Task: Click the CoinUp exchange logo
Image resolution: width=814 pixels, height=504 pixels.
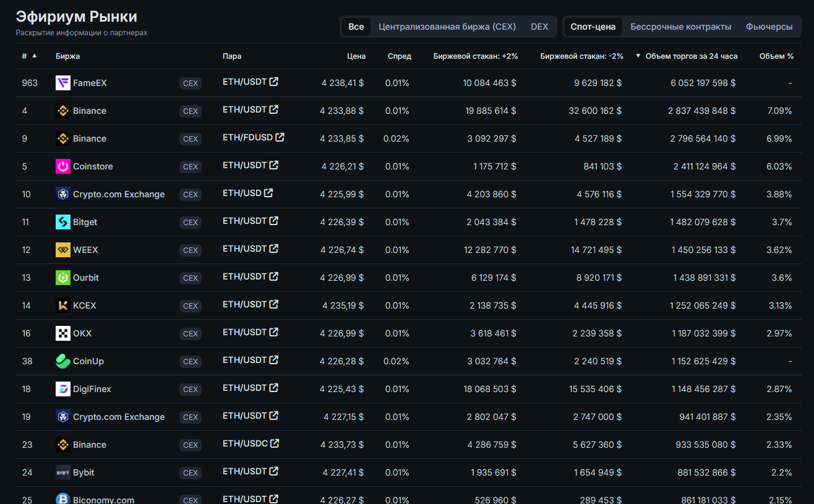Action: click(x=63, y=361)
